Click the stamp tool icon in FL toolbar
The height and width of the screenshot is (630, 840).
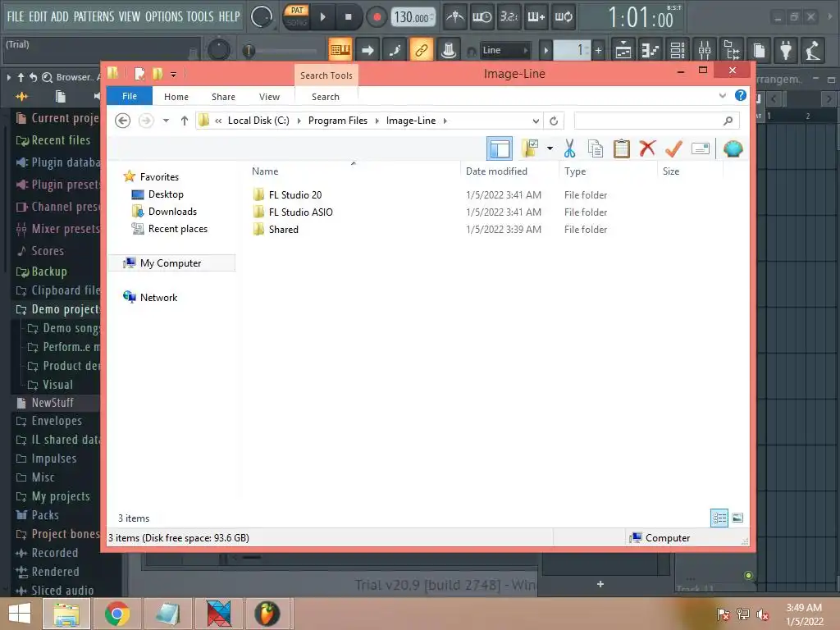(449, 50)
